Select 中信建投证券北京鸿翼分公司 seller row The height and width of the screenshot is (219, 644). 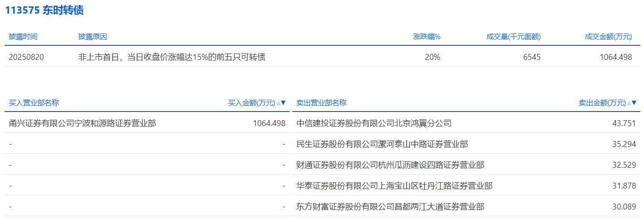(x=374, y=123)
